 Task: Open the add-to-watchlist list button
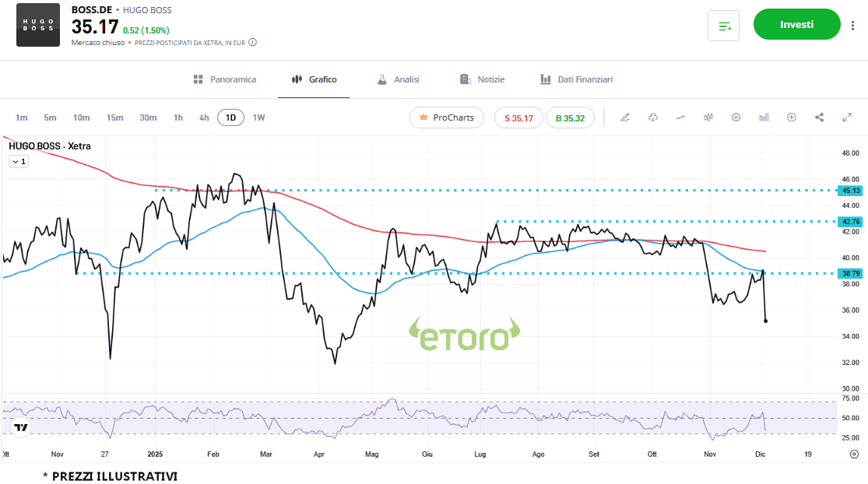(x=723, y=26)
